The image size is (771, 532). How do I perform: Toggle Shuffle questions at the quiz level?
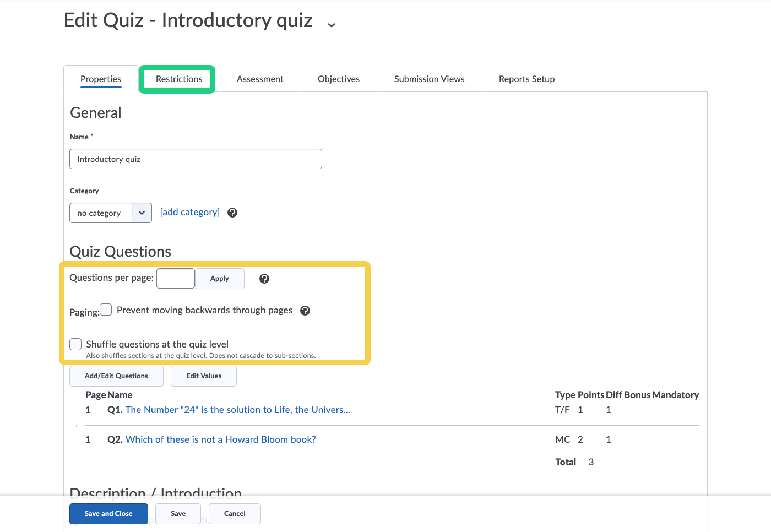click(x=76, y=344)
